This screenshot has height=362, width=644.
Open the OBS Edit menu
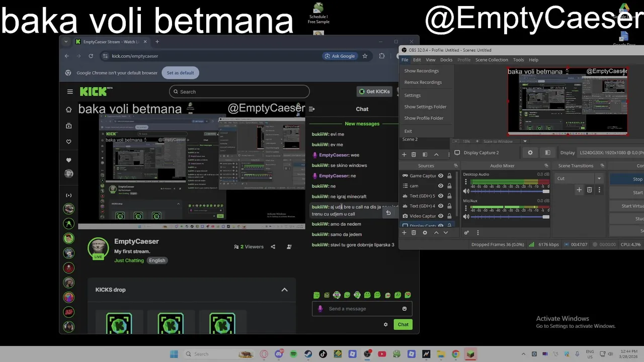[417, 60]
